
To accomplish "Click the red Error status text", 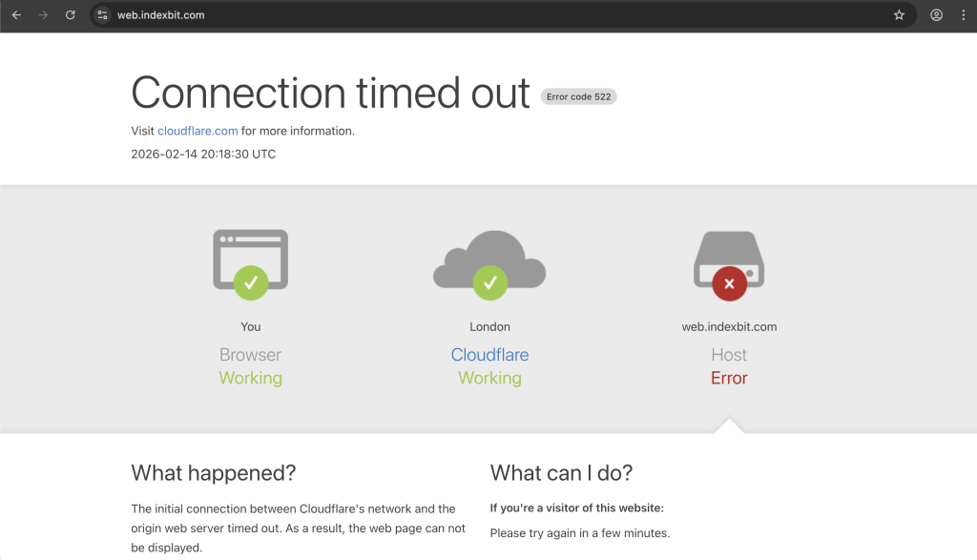I will (729, 378).
